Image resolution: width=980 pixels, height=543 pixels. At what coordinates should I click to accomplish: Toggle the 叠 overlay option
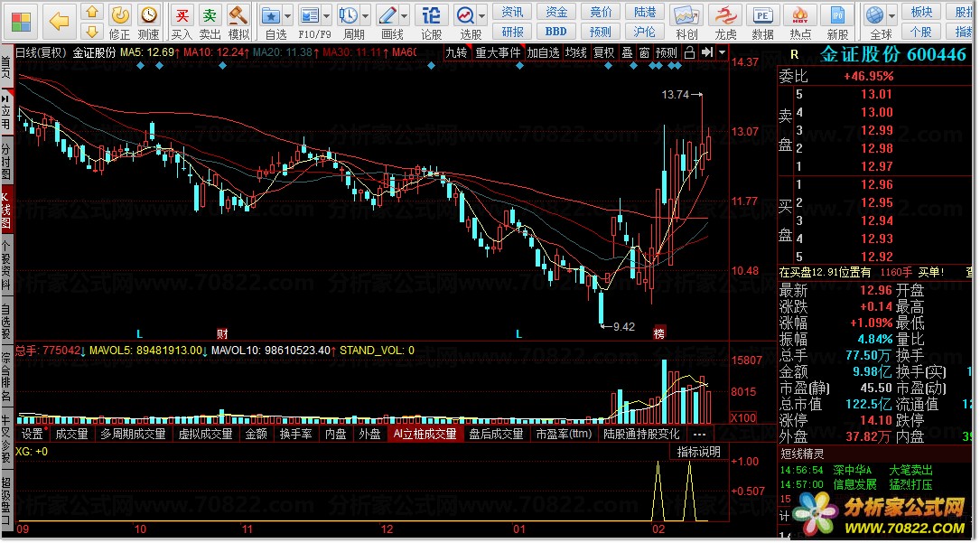[627, 52]
